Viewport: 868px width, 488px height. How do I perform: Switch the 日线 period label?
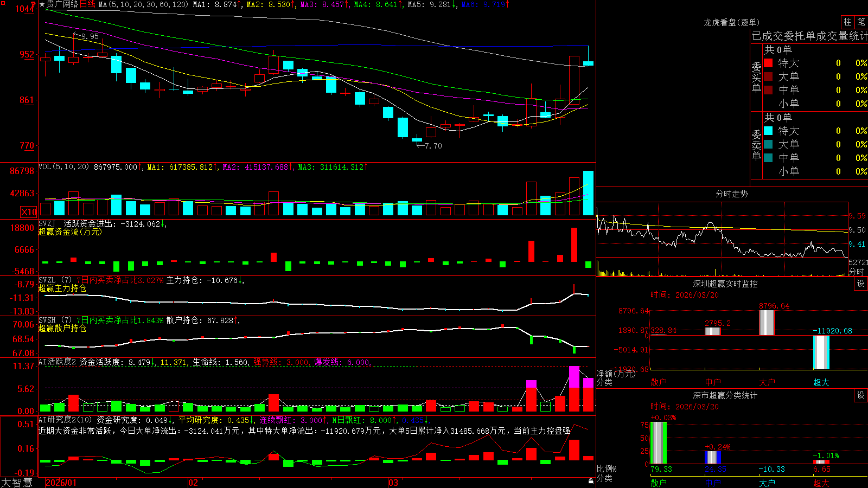tap(87, 4)
